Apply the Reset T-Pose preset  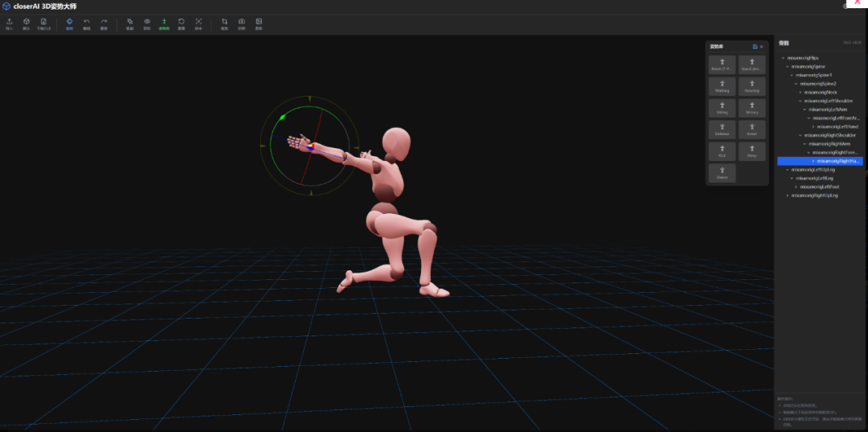point(723,65)
